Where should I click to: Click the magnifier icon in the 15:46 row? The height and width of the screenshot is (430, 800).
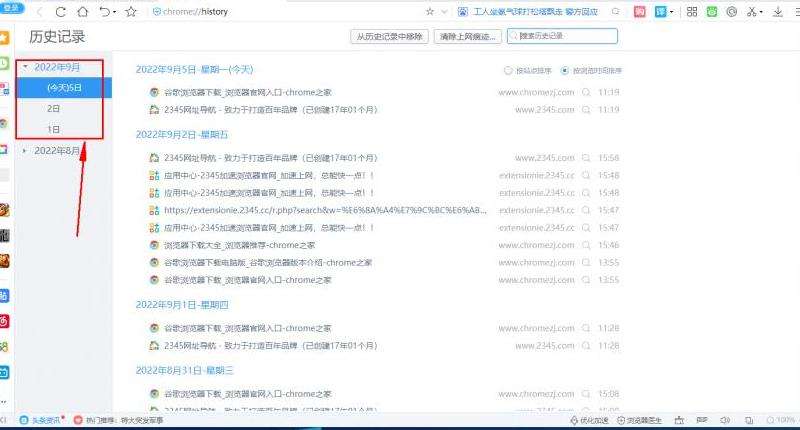pyautogui.click(x=586, y=245)
